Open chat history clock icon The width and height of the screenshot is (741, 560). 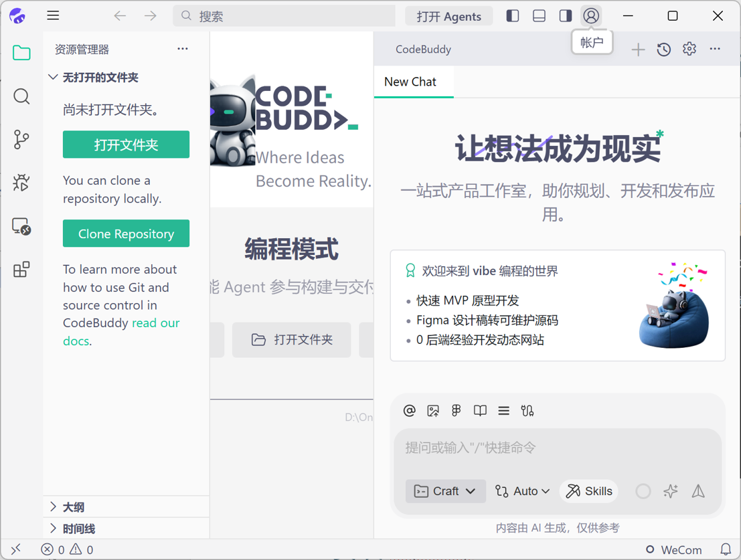tap(664, 49)
